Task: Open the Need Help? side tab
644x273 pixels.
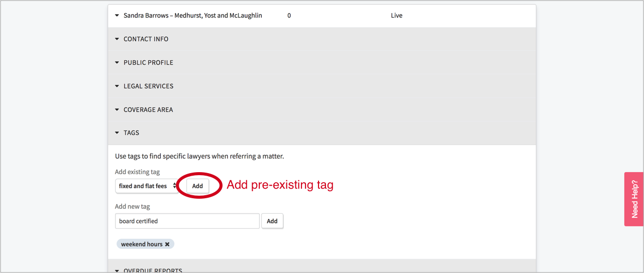Action: pyautogui.click(x=634, y=199)
